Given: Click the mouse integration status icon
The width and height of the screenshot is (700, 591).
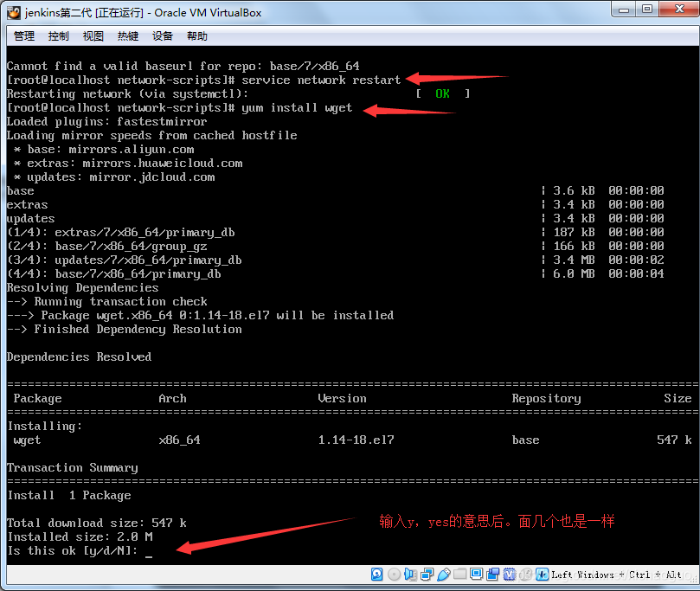Looking at the screenshot, I should coord(526,574).
